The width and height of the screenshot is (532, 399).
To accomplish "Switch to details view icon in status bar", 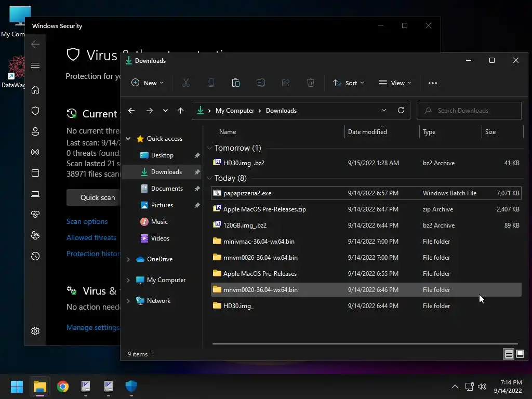I will 509,354.
